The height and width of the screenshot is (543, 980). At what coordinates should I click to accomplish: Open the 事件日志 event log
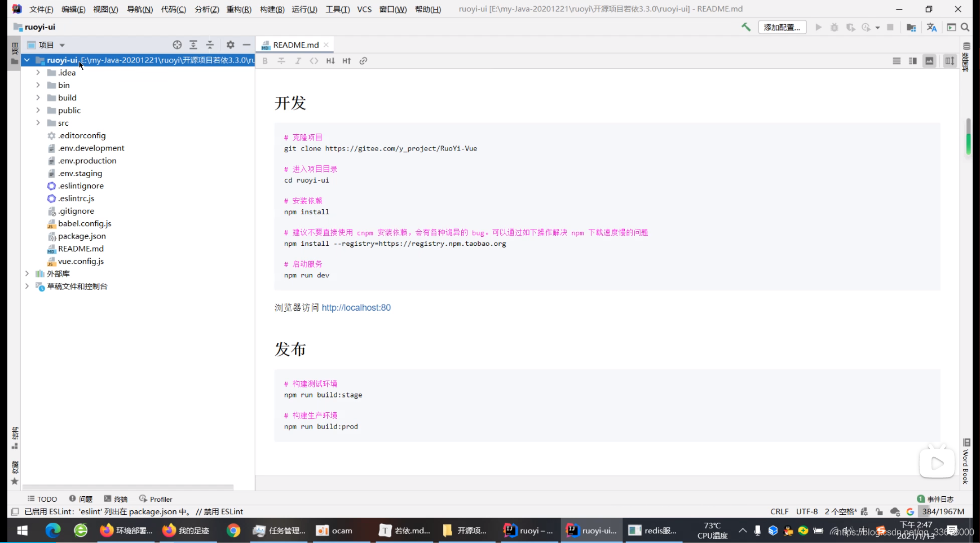[x=935, y=499]
